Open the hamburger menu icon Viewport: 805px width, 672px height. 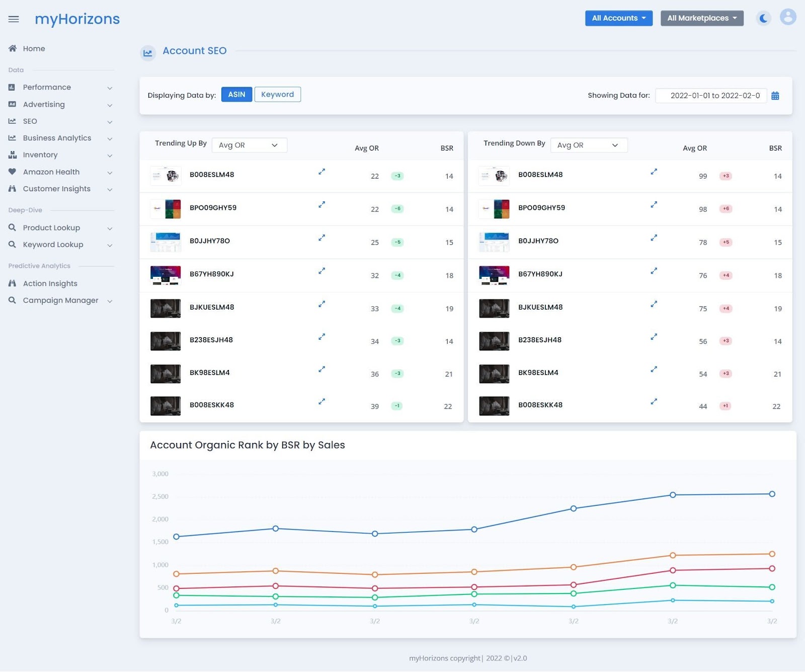pyautogui.click(x=14, y=19)
